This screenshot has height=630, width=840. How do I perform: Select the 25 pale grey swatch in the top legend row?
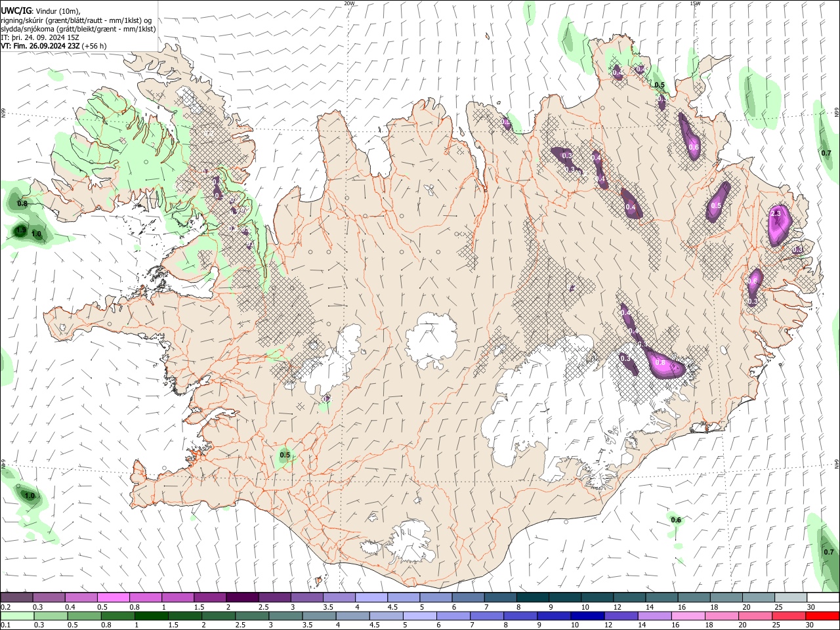tap(791, 597)
